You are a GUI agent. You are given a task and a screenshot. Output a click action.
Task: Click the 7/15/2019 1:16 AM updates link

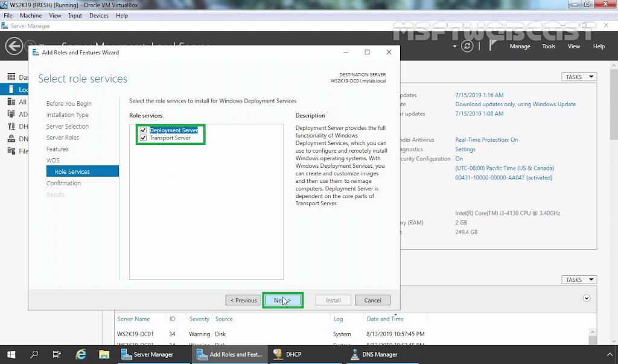(479, 95)
